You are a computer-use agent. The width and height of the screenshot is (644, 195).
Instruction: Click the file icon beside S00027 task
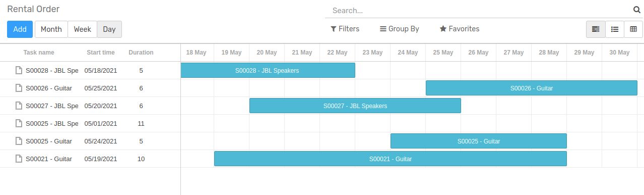click(x=19, y=106)
